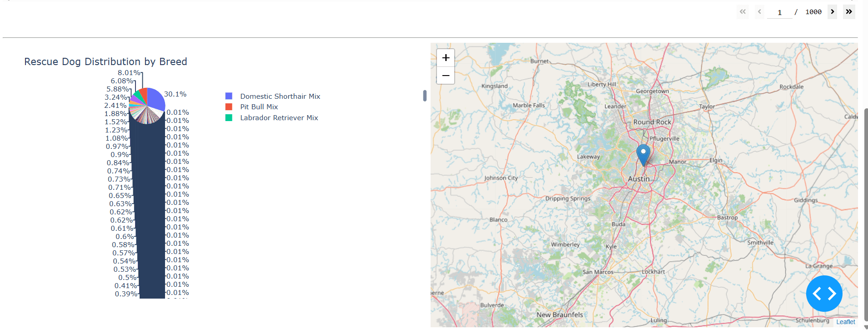
Task: Zoom out on the map
Action: (x=446, y=76)
